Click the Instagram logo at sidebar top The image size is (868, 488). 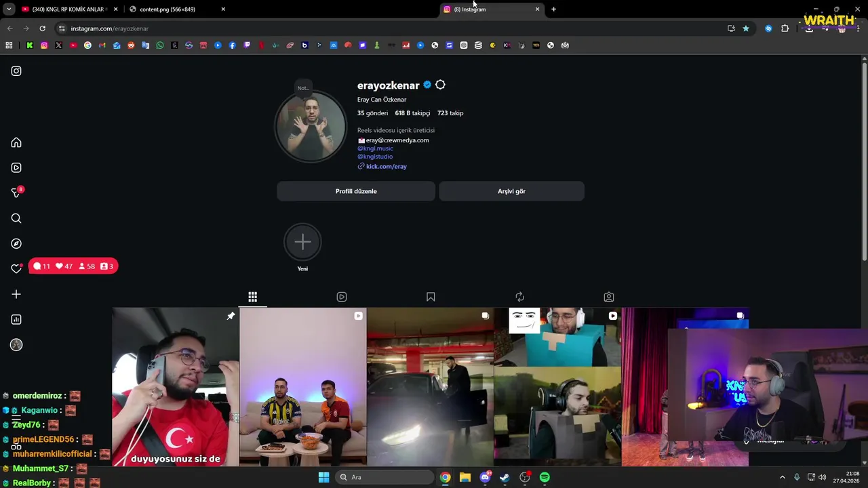16,71
